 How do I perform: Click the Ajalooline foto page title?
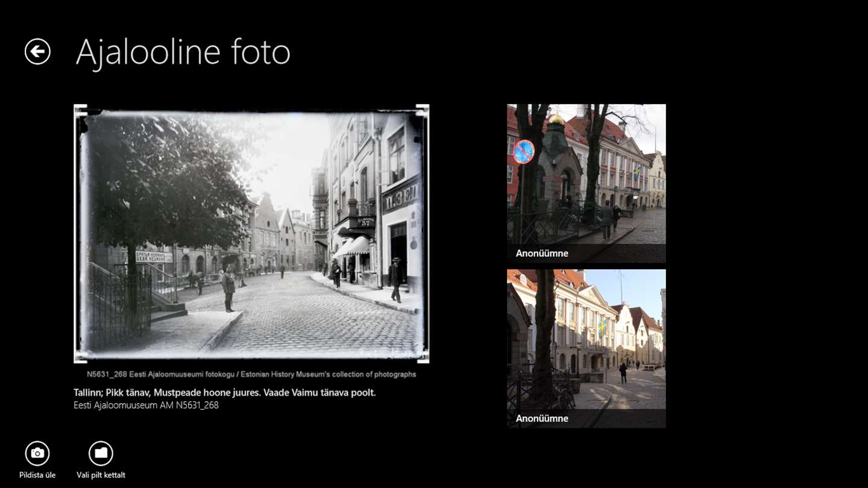(x=183, y=52)
